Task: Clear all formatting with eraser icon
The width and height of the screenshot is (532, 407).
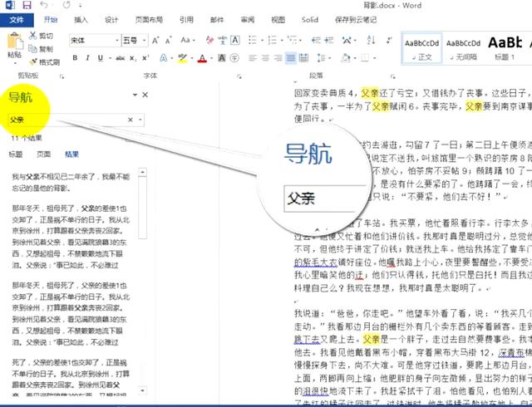Action: (209, 41)
